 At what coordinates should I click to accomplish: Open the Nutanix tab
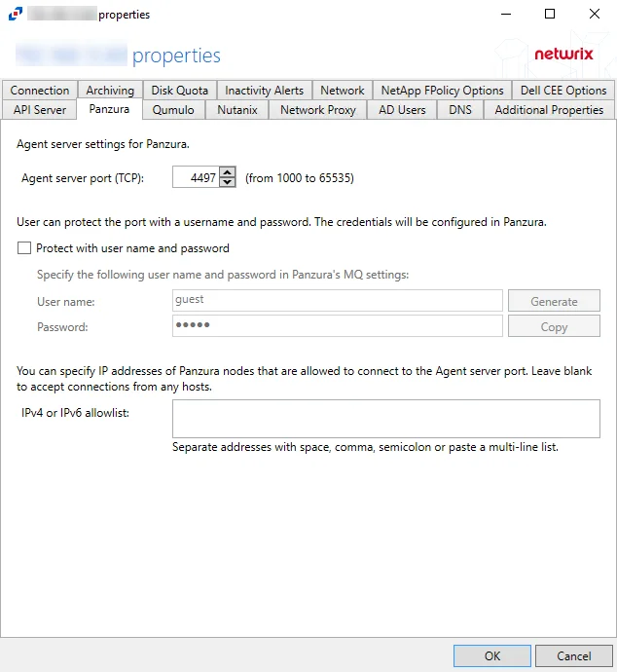click(237, 110)
